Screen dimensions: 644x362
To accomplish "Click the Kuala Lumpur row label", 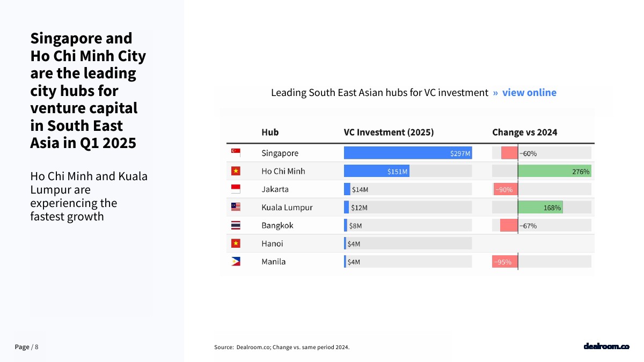I will 287,207.
